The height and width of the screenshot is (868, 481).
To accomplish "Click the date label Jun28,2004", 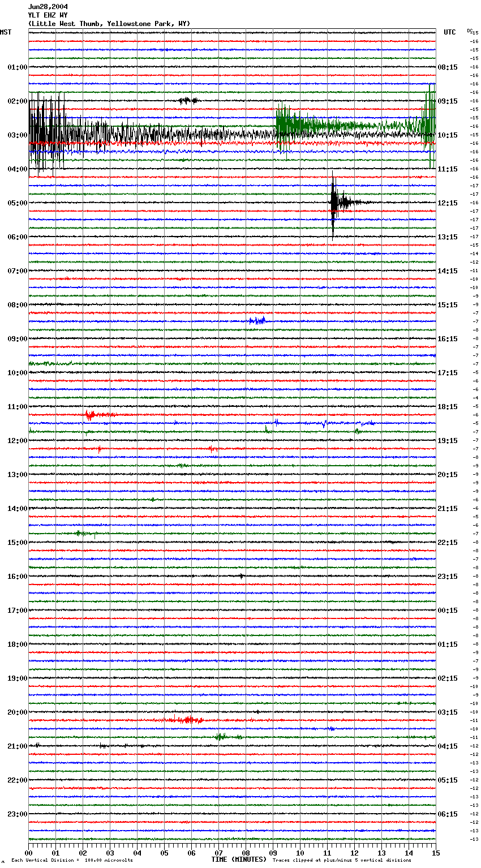I will pos(48,7).
